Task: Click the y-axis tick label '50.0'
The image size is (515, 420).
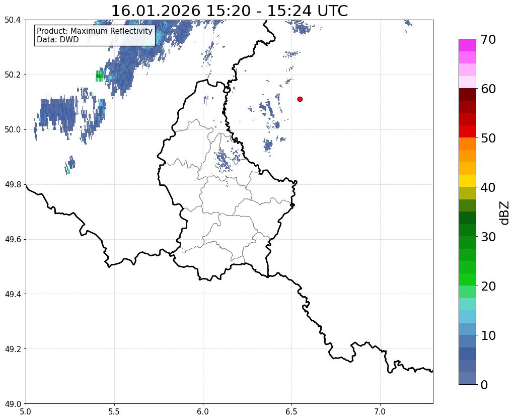Action: click(x=13, y=130)
